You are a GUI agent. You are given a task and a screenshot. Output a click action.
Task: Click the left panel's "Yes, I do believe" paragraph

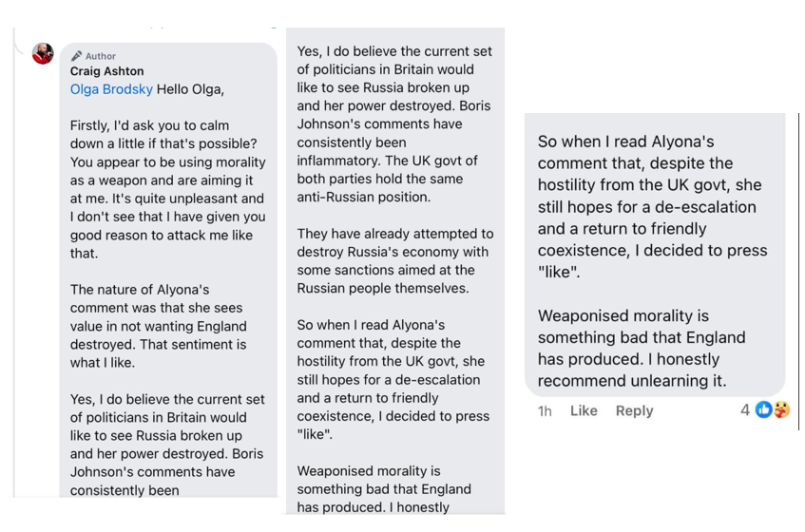click(x=167, y=445)
